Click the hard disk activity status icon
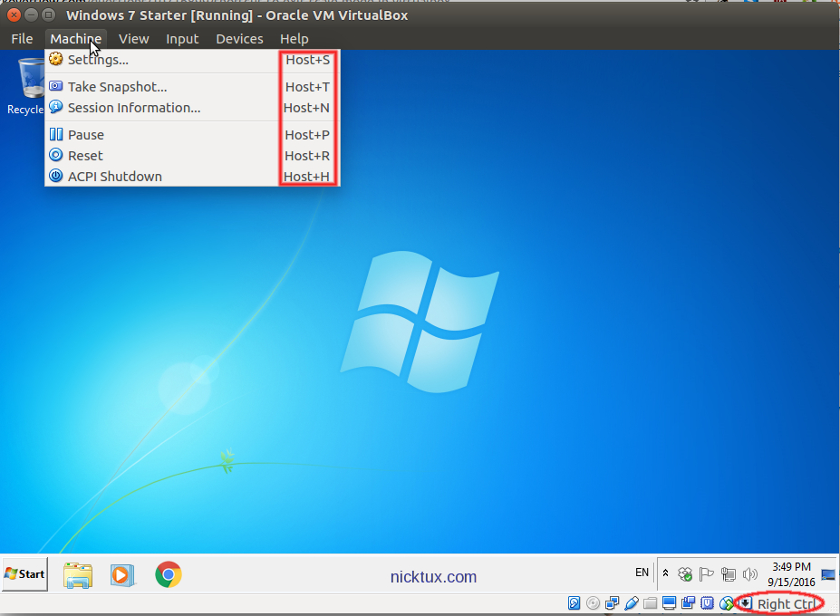Image resolution: width=840 pixels, height=616 pixels. (x=574, y=603)
